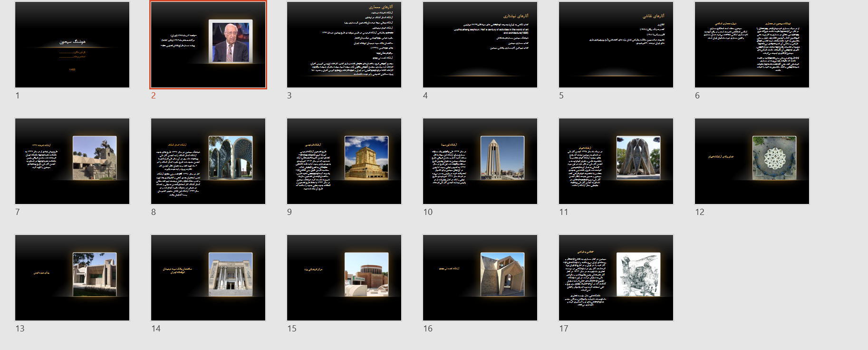868x350 pixels.
Task: Click slide 10 showing the tall tower
Action: click(480, 161)
